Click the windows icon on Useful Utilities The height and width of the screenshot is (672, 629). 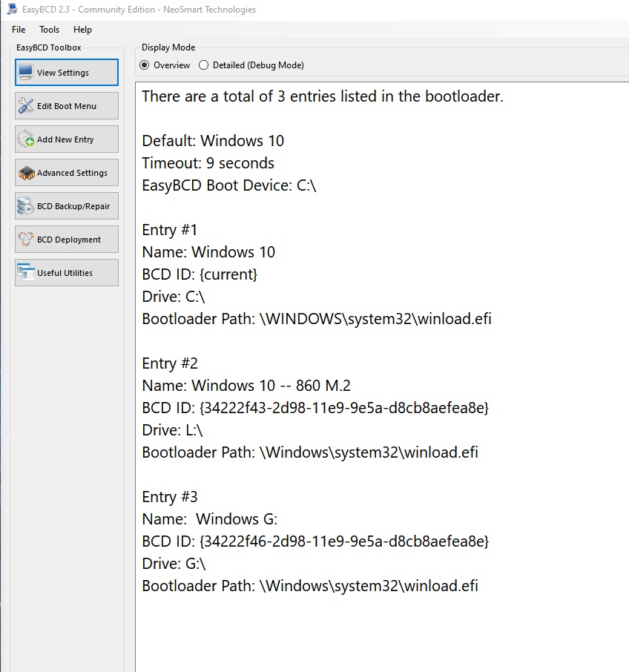(26, 272)
